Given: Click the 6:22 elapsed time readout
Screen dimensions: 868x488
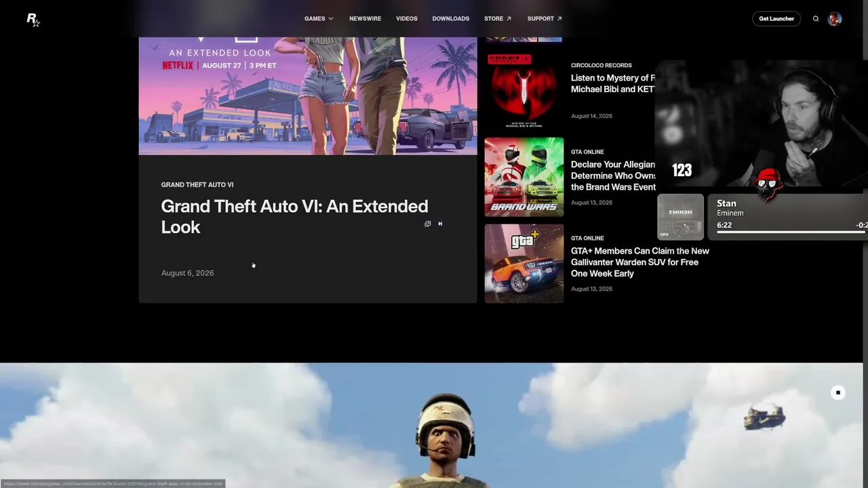Looking at the screenshot, I should point(724,225).
